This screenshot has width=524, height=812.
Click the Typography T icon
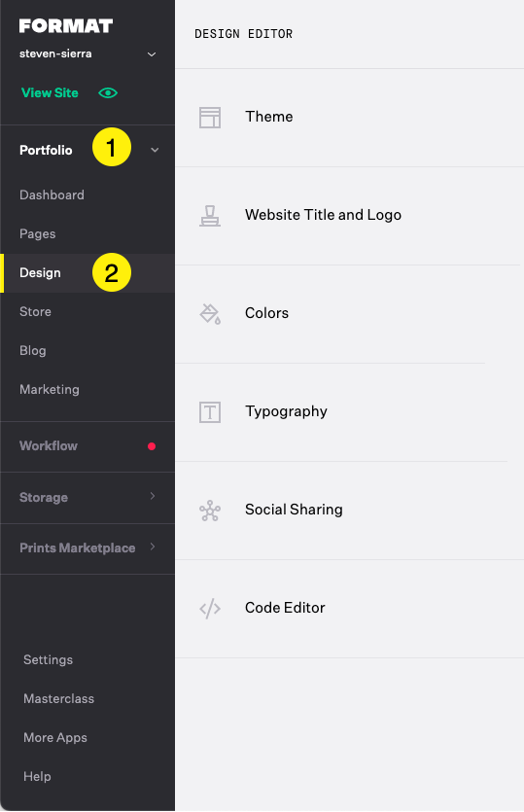tap(210, 412)
